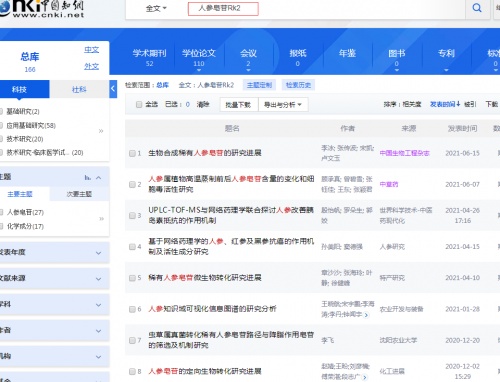Check the box for result 8
This screenshot has width=500, height=382.
132,371
